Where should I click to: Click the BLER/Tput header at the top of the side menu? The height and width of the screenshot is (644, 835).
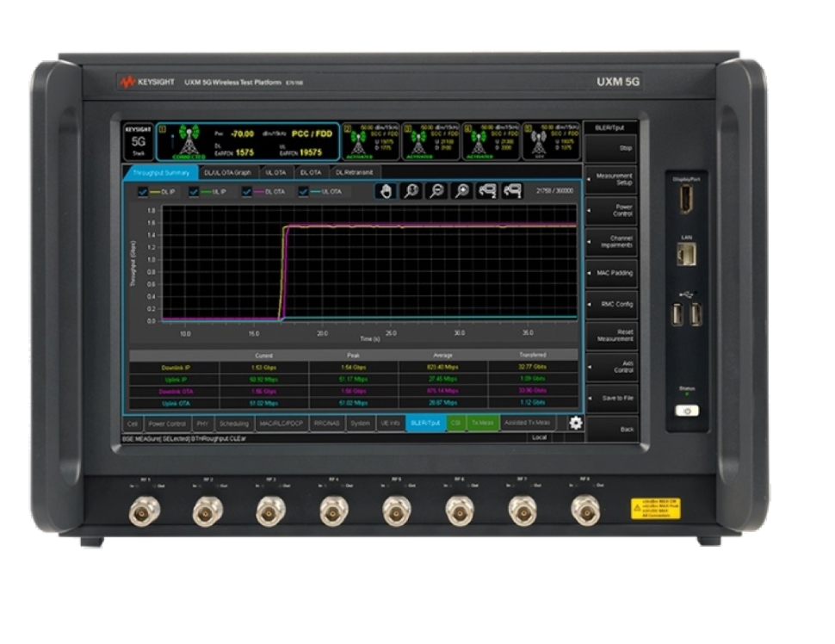pyautogui.click(x=609, y=127)
